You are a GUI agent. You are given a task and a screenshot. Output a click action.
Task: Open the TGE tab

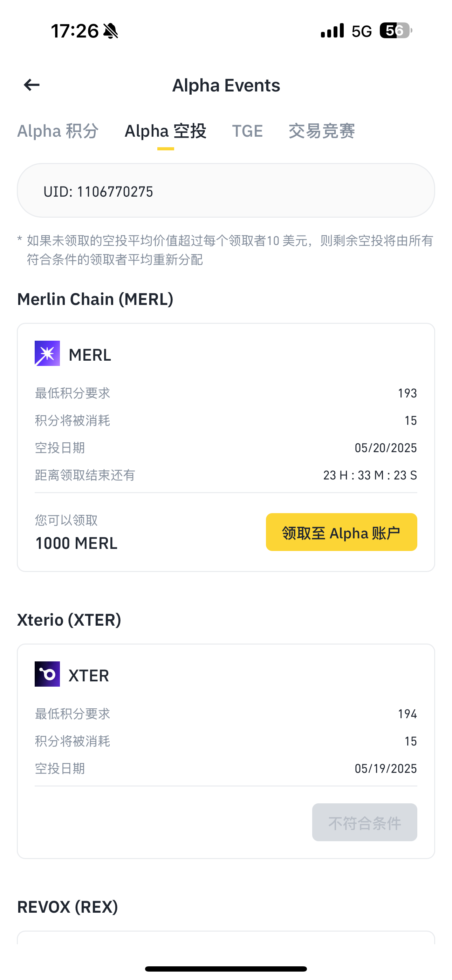tap(247, 131)
